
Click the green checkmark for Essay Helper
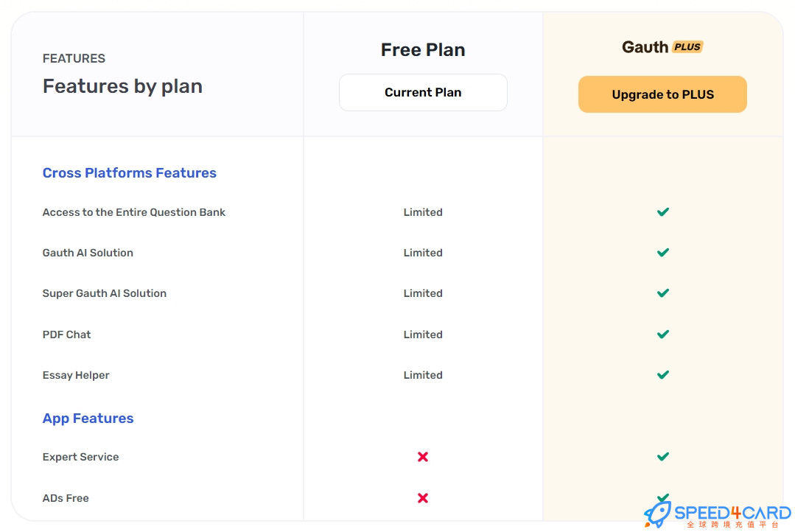pos(662,375)
